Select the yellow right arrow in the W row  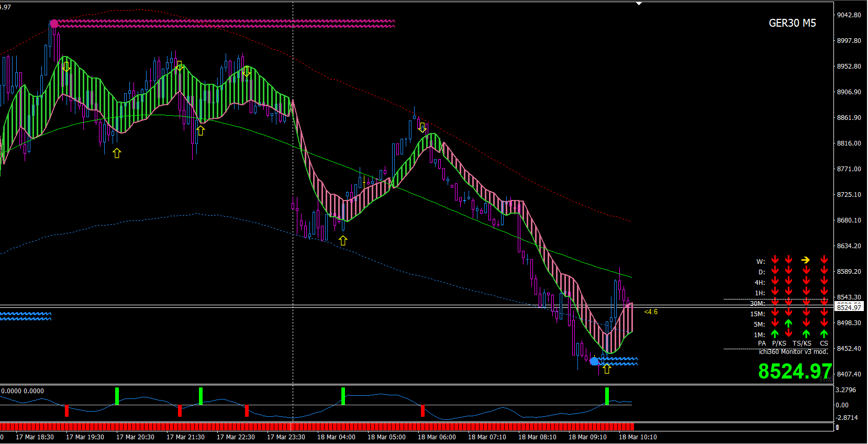pos(806,260)
